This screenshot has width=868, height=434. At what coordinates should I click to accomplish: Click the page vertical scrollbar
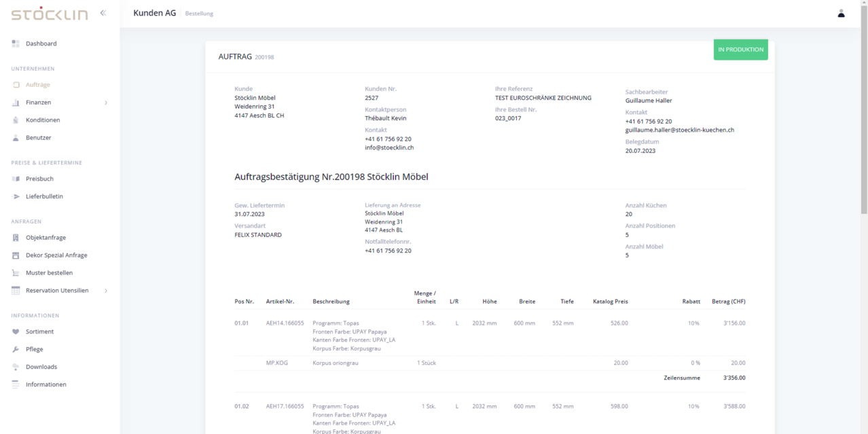pos(863,109)
